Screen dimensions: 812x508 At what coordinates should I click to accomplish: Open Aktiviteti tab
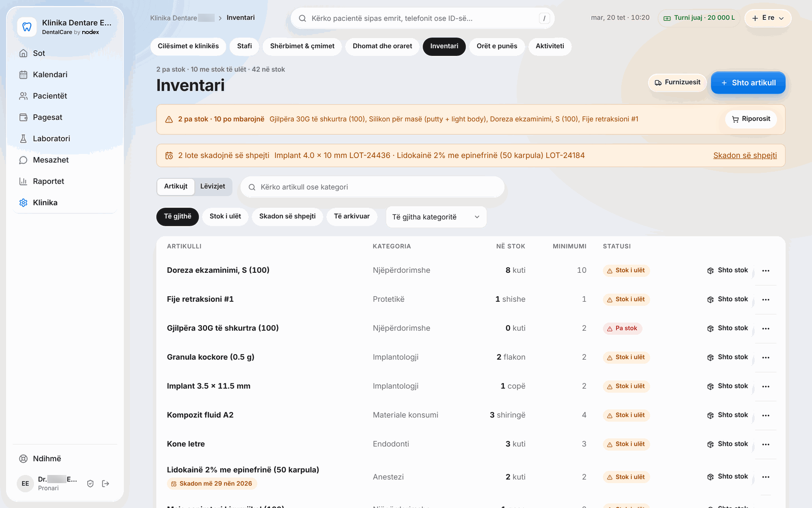pos(550,46)
